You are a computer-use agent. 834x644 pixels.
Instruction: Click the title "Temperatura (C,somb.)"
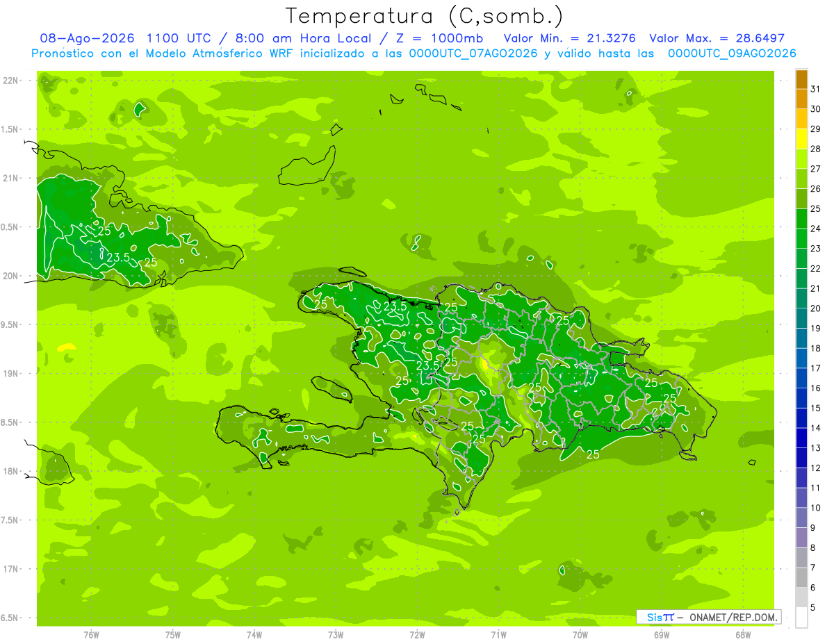(424, 15)
